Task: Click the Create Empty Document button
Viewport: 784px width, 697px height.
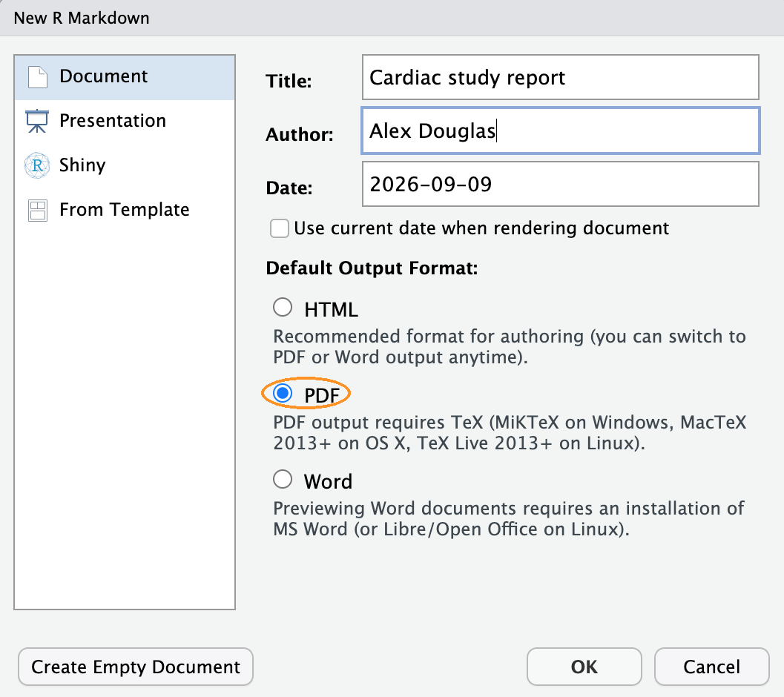Action: click(136, 667)
